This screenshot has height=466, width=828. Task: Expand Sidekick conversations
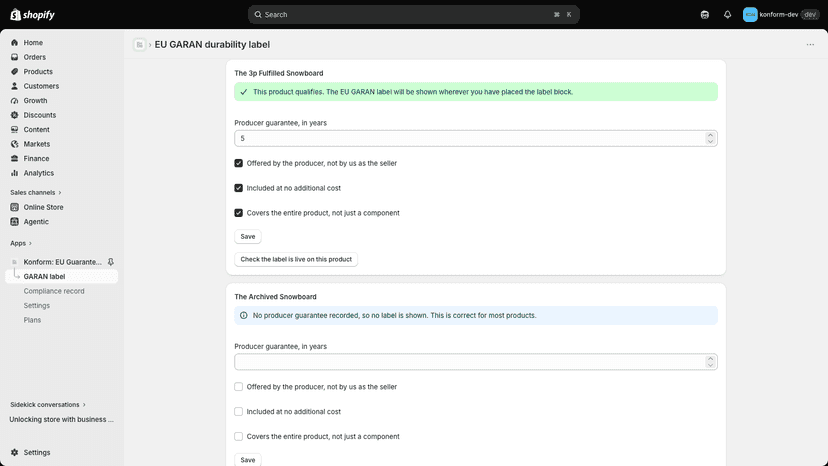pos(48,405)
